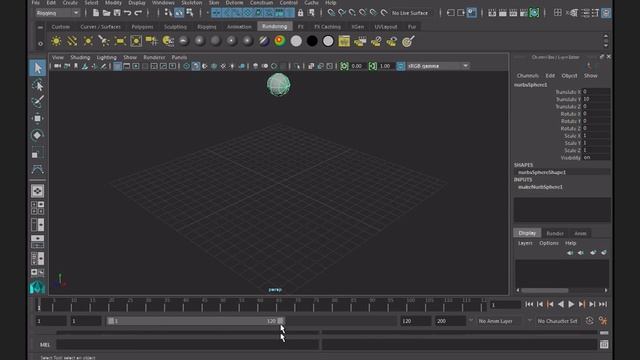Play the animation forwards
Viewport: 640px width, 360px height.
[x=571, y=304]
